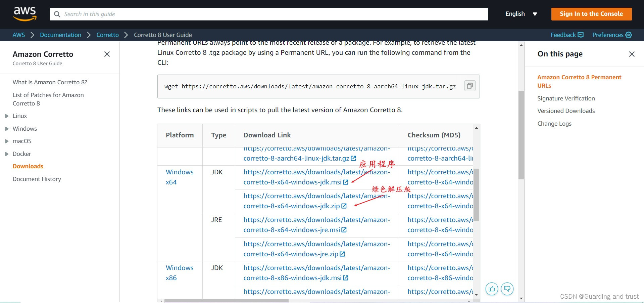This screenshot has height=303, width=644.
Task: Click the table's scroll-up arrow
Action: pyautogui.click(x=476, y=128)
